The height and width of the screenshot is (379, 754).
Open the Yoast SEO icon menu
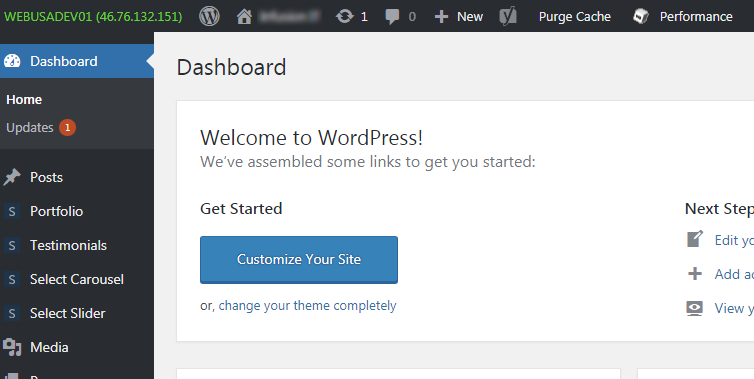point(508,16)
